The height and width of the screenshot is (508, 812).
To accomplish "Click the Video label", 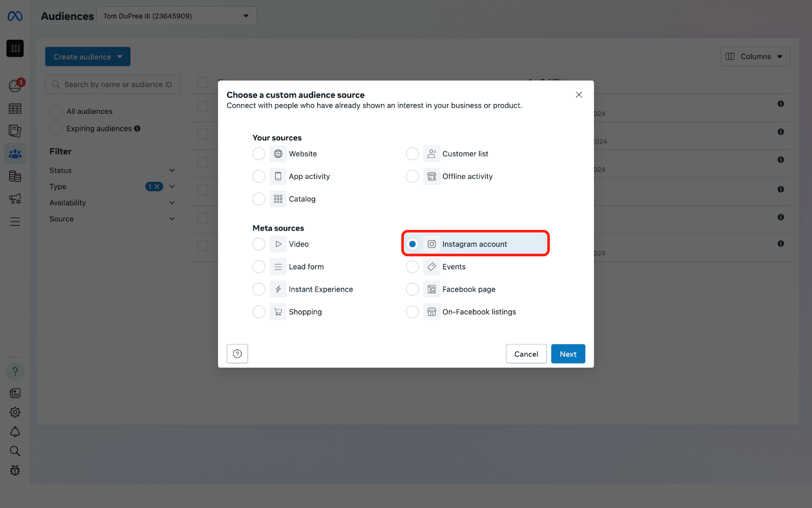I will tap(298, 244).
